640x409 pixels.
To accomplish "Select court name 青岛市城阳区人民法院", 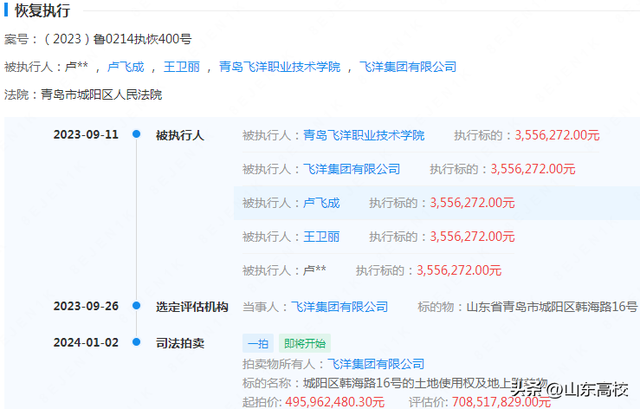I will [101, 95].
